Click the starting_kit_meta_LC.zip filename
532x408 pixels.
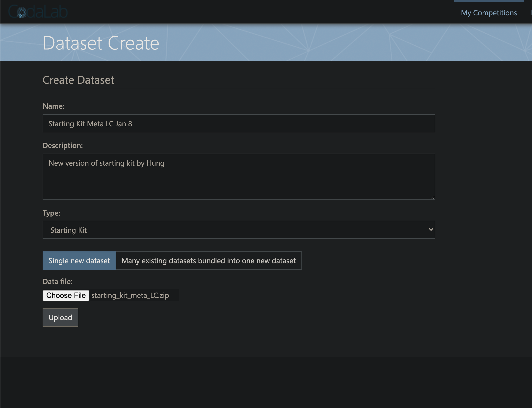(130, 295)
